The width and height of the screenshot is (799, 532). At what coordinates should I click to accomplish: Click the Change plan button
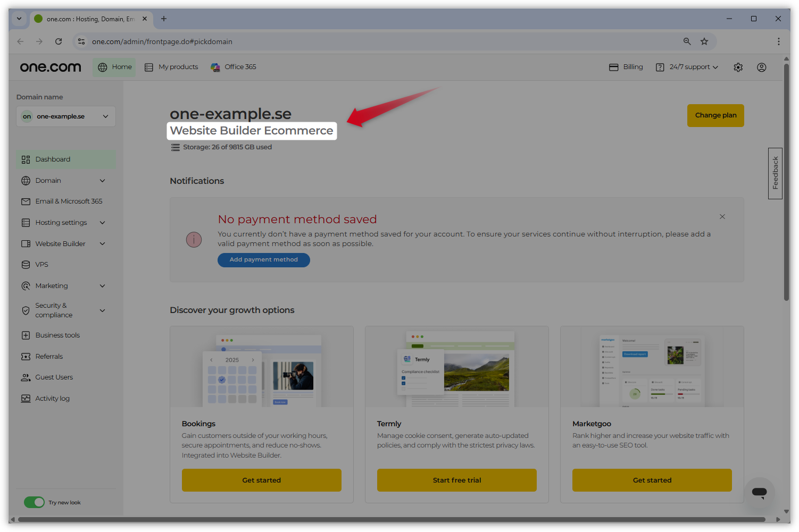[x=715, y=115]
